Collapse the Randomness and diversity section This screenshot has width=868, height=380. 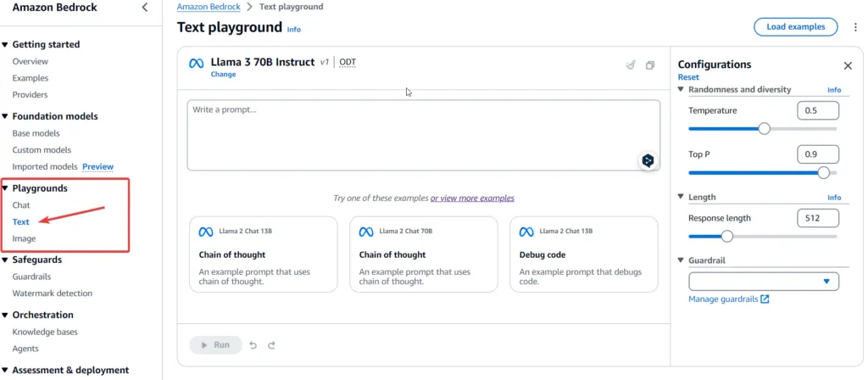pos(682,89)
